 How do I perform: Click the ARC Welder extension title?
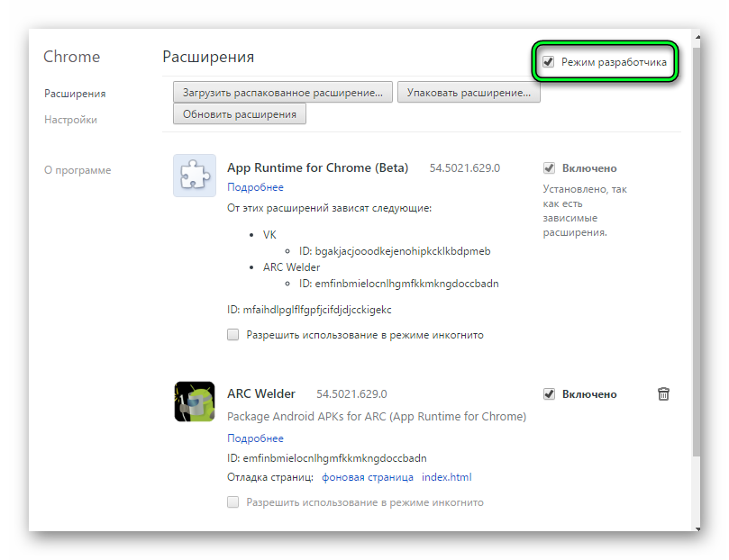pyautogui.click(x=260, y=393)
